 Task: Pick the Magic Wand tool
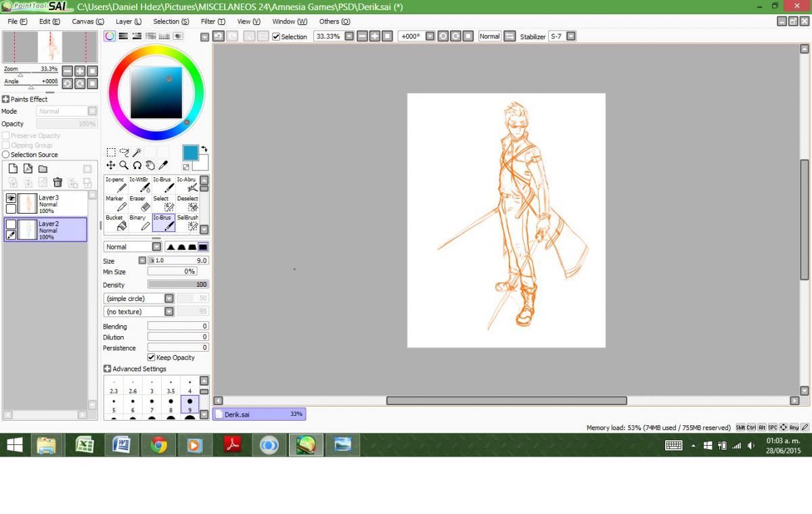tap(137, 153)
